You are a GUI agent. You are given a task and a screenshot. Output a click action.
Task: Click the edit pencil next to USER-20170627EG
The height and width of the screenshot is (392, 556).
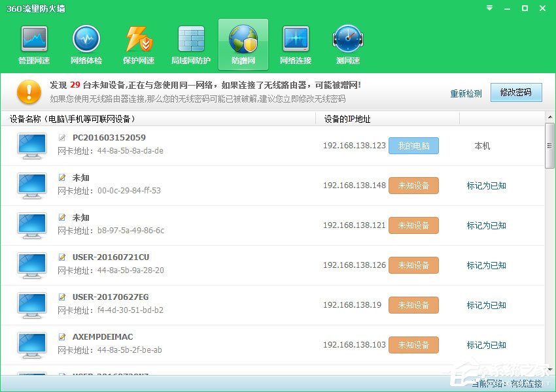(x=61, y=297)
